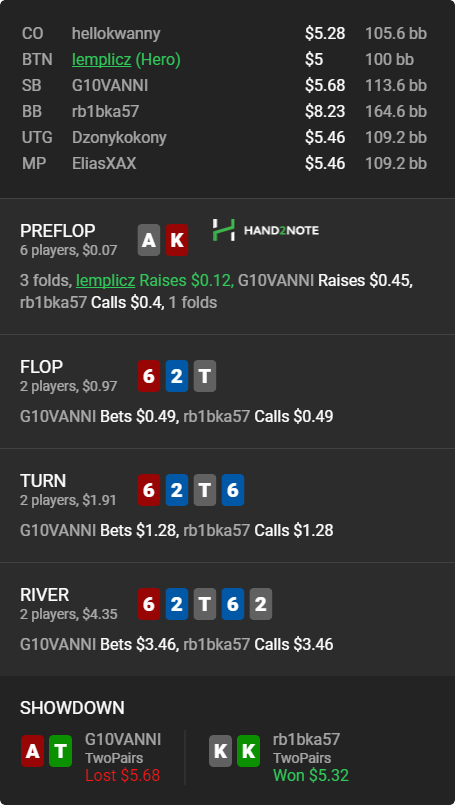Open the lemplicz link in preflop actions
The image size is (455, 805).
[105, 281]
